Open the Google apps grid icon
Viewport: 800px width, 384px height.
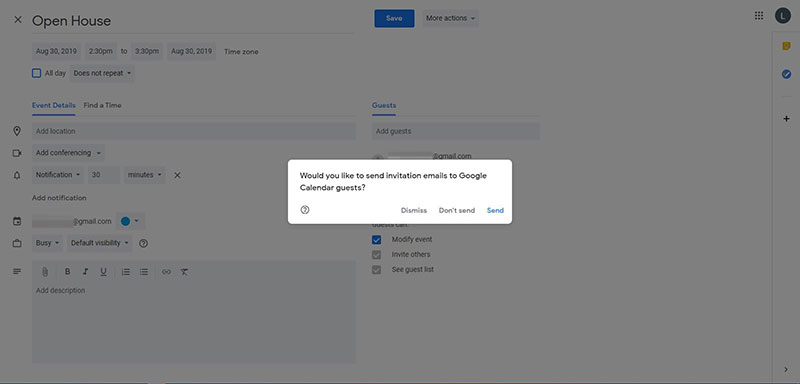point(759,16)
